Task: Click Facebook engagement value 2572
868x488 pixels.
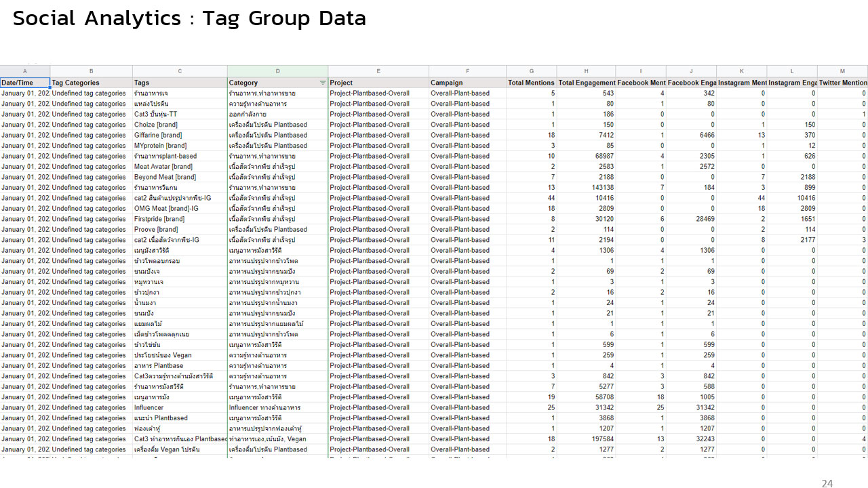Action: pos(691,167)
